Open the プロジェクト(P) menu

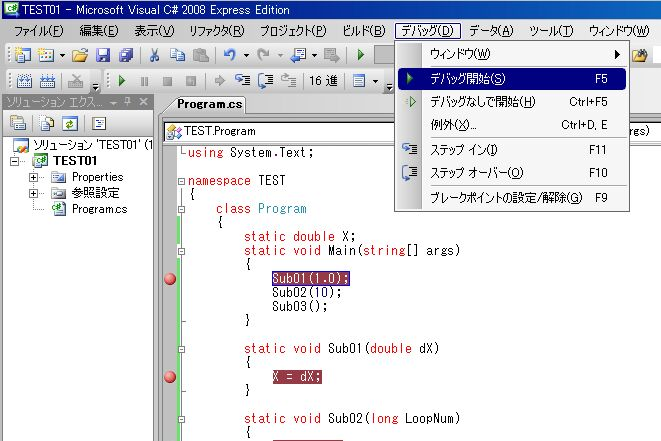[293, 31]
